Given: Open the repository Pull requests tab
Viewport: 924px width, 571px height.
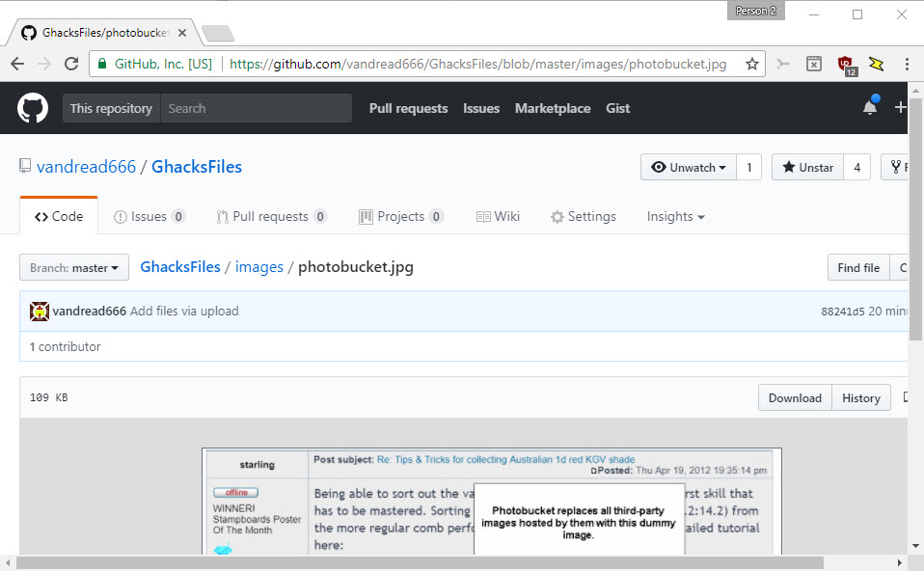Looking at the screenshot, I should (x=271, y=217).
